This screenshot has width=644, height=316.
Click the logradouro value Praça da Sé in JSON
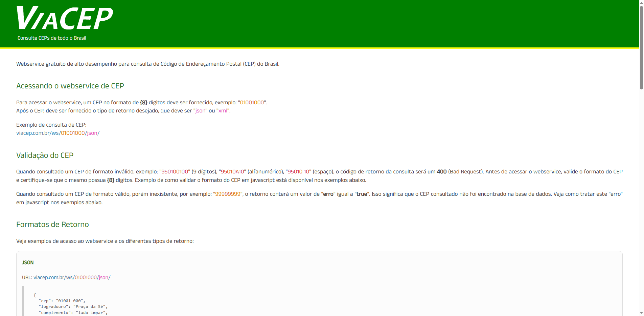tap(90, 307)
